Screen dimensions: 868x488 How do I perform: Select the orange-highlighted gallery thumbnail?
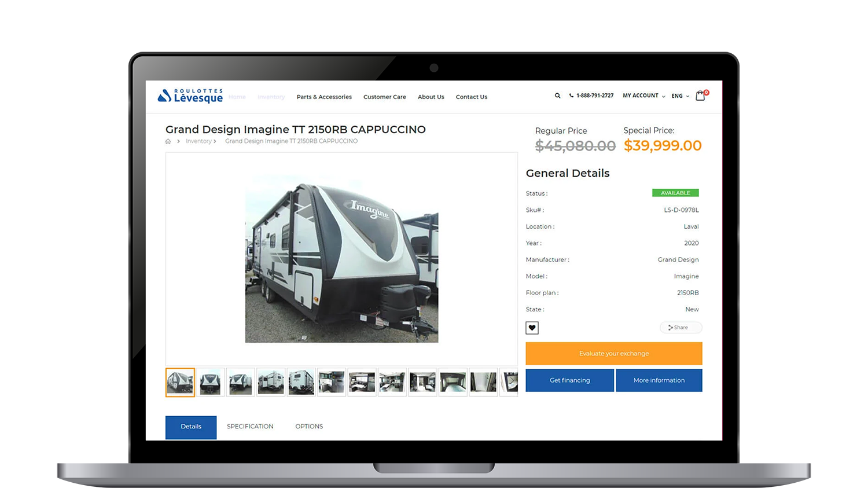[180, 382]
